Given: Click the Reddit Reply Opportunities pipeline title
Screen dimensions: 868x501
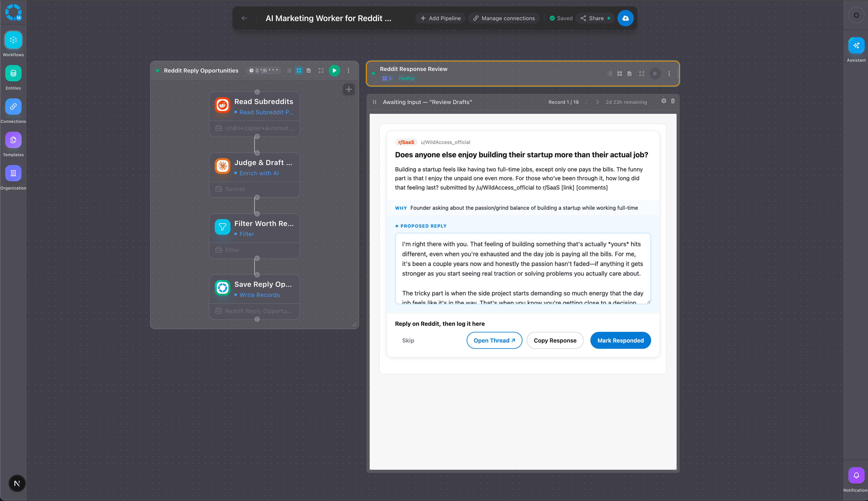Looking at the screenshot, I should 201,71.
